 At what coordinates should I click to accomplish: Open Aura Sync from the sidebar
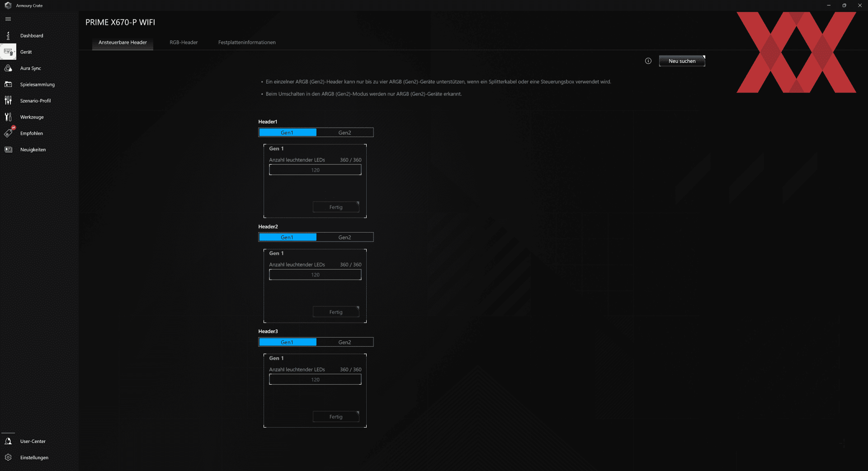pyautogui.click(x=31, y=68)
